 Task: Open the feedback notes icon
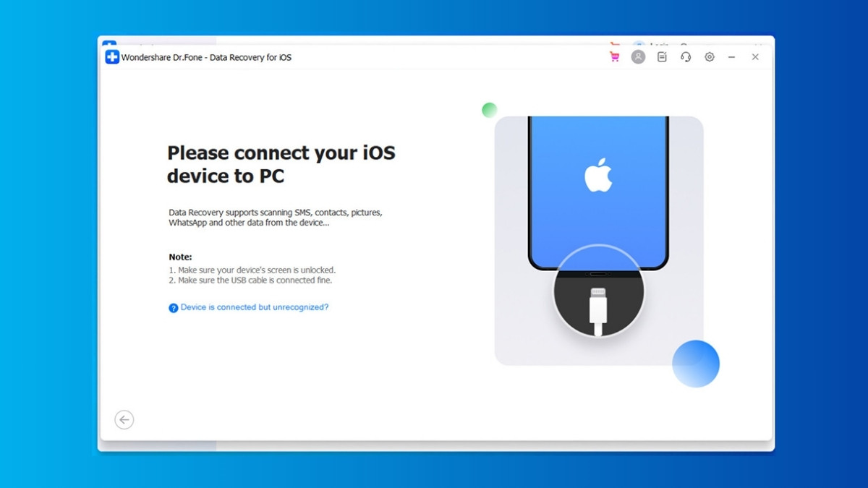662,57
